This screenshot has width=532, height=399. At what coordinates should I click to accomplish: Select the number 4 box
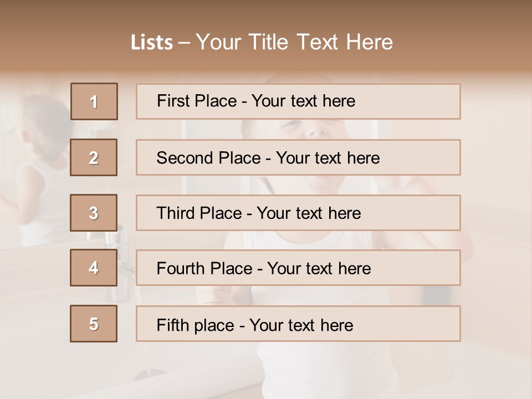(94, 268)
